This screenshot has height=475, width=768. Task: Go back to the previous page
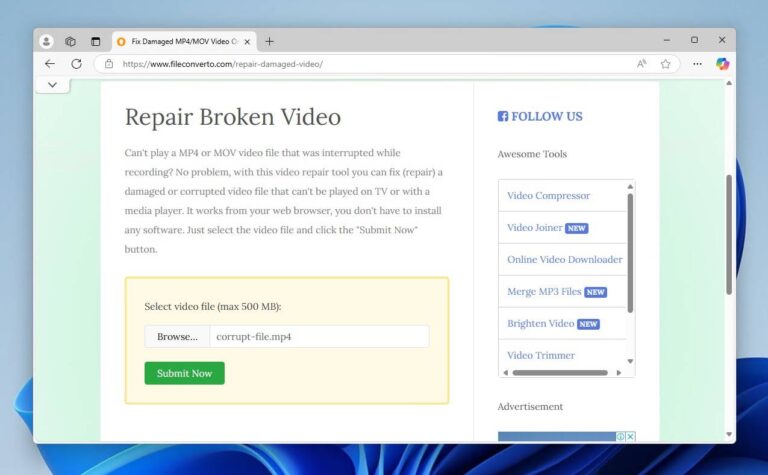(50, 64)
